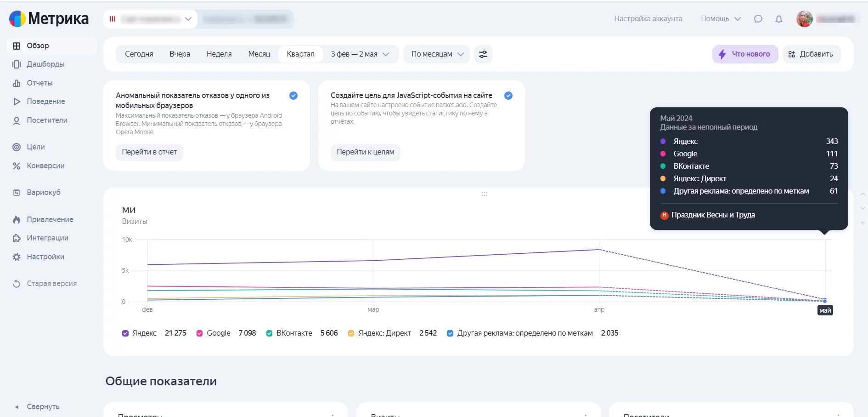Toggle checkmark on JavaScript goal card
The height and width of the screenshot is (417, 868).
coord(508,96)
